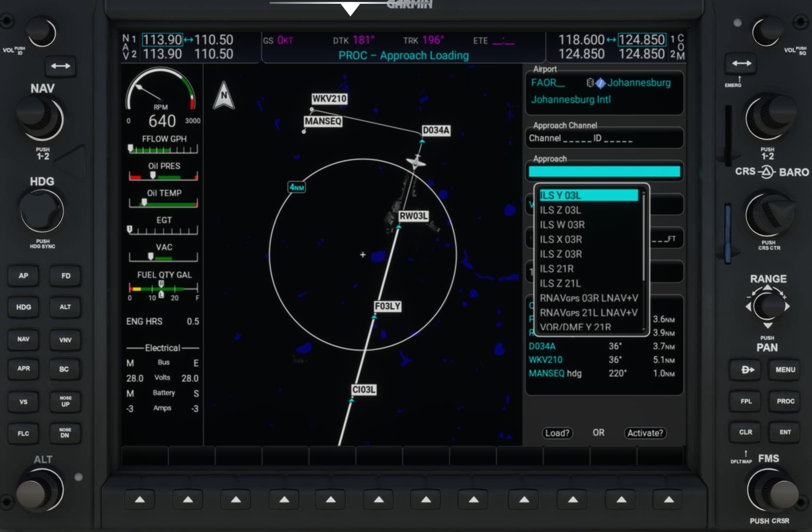This screenshot has height=532, width=812.
Task: Click the 'PROC – Approach Loading' page title
Action: pos(403,56)
